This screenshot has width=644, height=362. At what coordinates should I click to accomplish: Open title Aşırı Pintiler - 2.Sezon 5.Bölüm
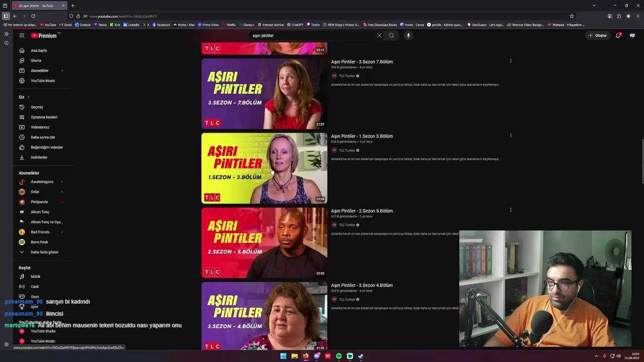[x=362, y=211]
